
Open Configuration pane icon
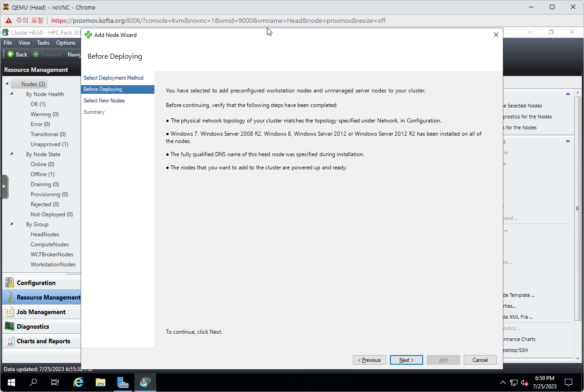point(10,283)
